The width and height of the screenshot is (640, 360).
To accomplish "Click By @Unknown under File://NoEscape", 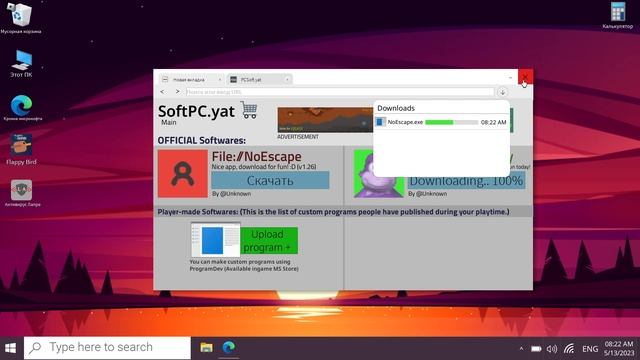I will tap(231, 194).
